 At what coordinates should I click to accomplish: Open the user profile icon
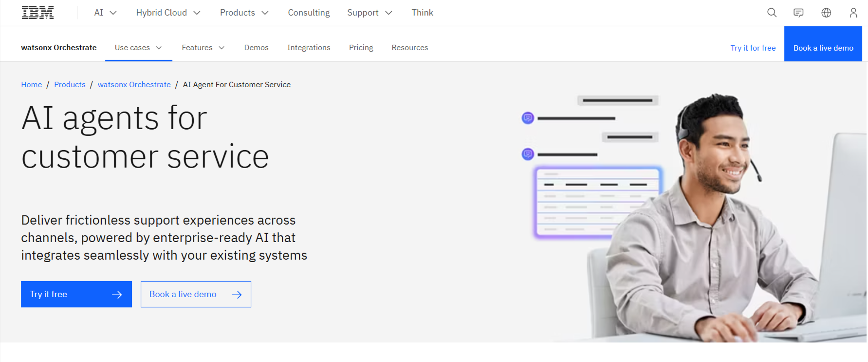(x=853, y=13)
